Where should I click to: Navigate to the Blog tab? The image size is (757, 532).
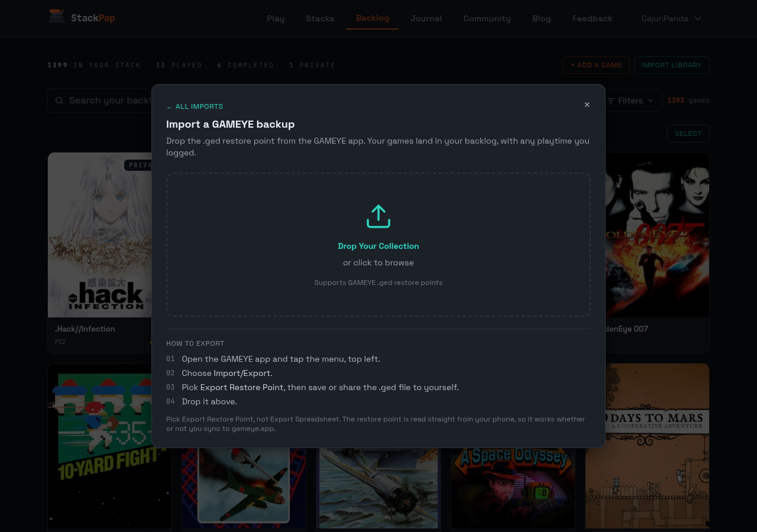[x=542, y=18]
